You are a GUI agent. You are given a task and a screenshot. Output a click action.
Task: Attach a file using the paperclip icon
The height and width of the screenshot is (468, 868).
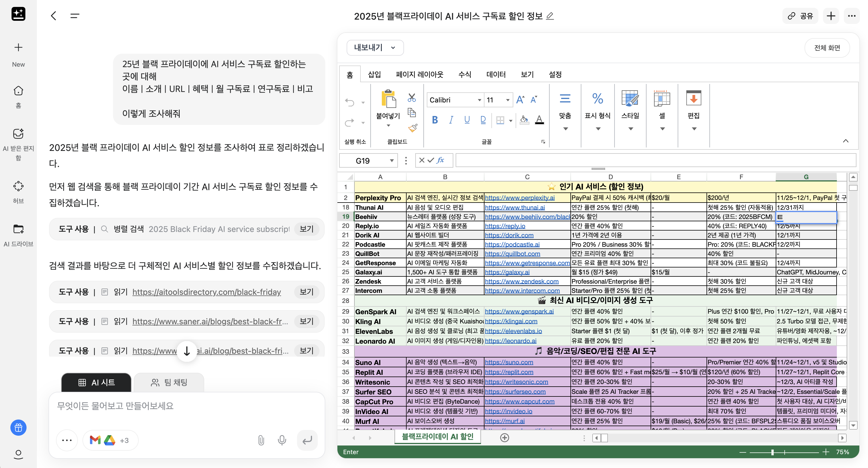tap(261, 440)
